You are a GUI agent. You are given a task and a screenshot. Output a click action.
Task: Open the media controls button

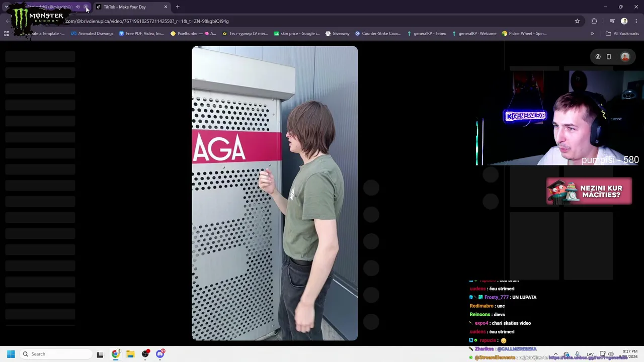(x=612, y=21)
